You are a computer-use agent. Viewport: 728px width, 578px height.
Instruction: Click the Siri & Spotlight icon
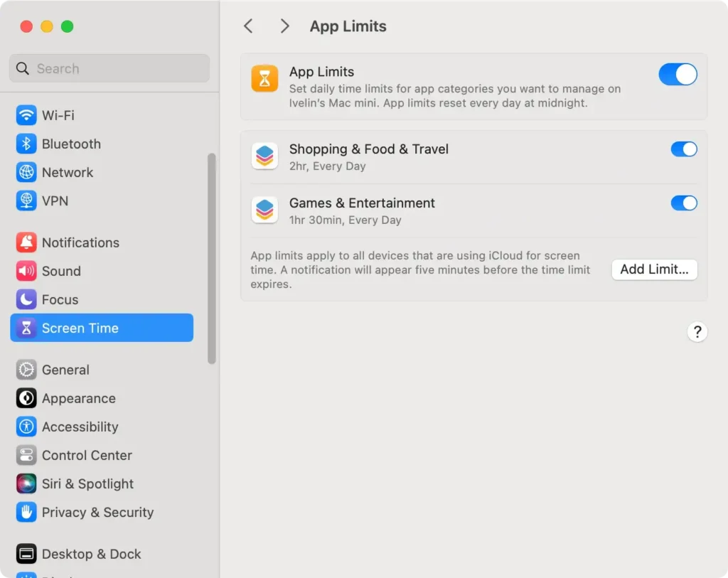point(26,483)
